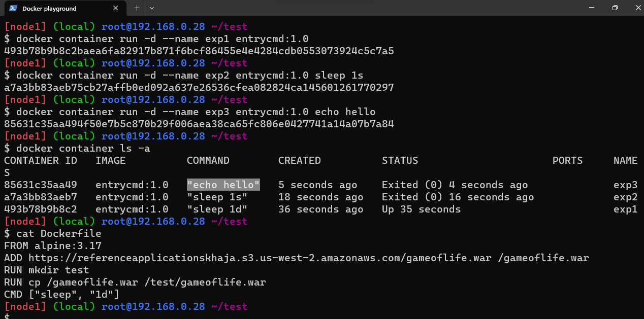Click the highlighted "echo hello" command text

tap(223, 185)
